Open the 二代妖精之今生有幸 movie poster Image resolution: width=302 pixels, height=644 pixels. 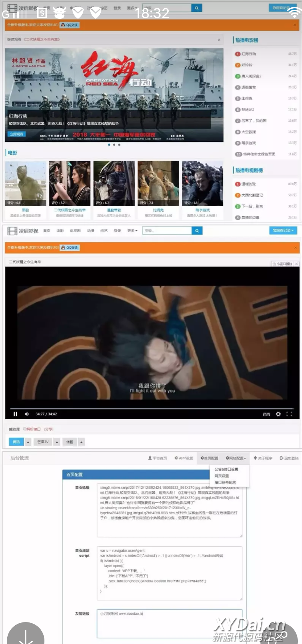pos(70,183)
